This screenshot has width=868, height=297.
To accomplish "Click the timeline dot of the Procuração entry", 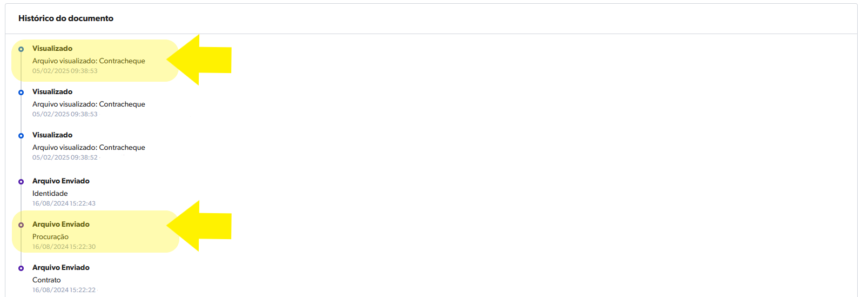I will (21, 225).
